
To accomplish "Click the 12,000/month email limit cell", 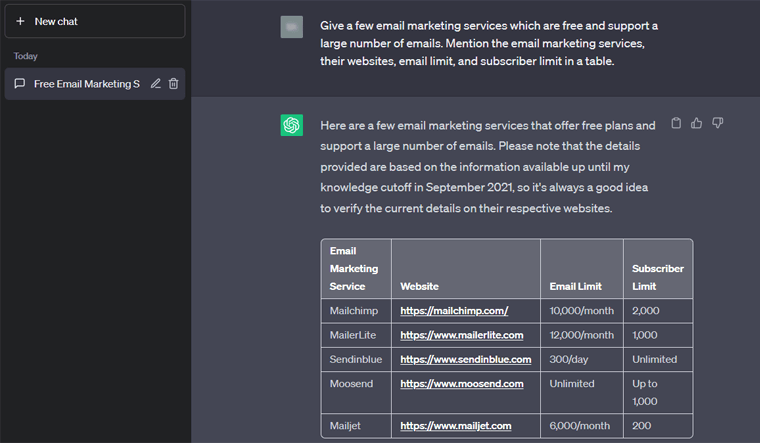I will [x=582, y=335].
